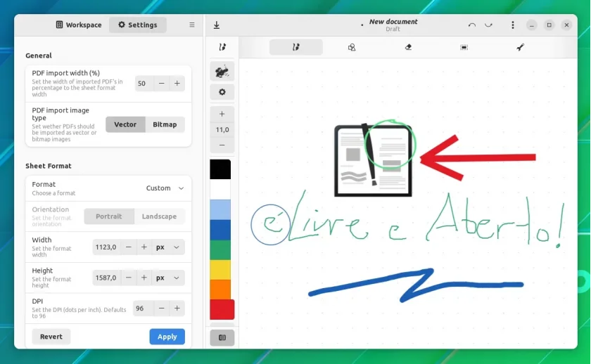Click the Apply button
Screen dimensions: 591x364
(x=167, y=337)
